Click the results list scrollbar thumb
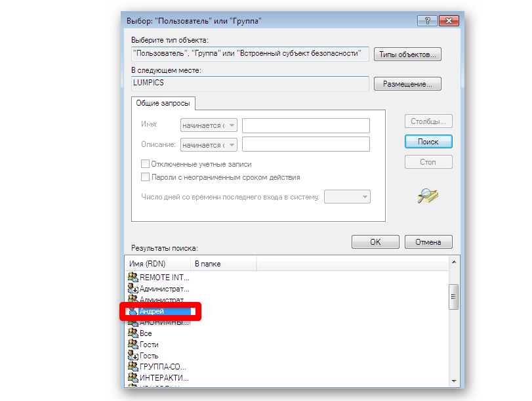This screenshot has width=532, height=401. click(454, 297)
